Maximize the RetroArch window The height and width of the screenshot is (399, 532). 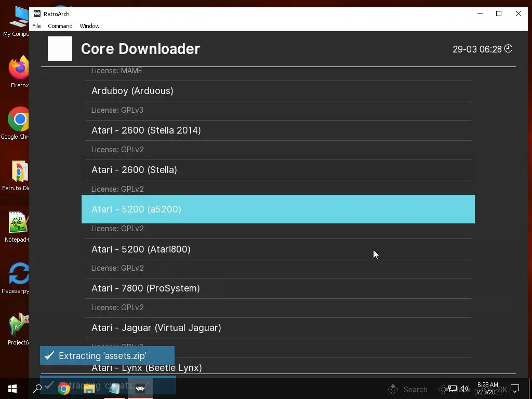click(499, 14)
